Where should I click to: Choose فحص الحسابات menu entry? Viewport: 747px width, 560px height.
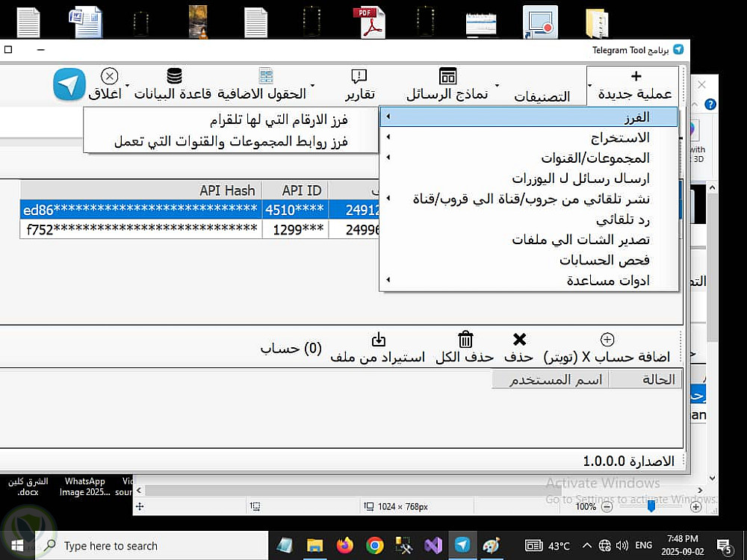(529, 260)
